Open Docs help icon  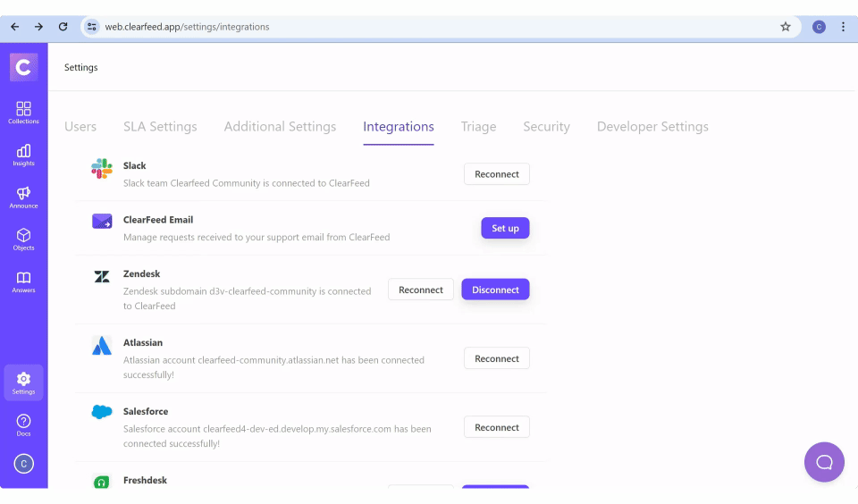tap(23, 424)
